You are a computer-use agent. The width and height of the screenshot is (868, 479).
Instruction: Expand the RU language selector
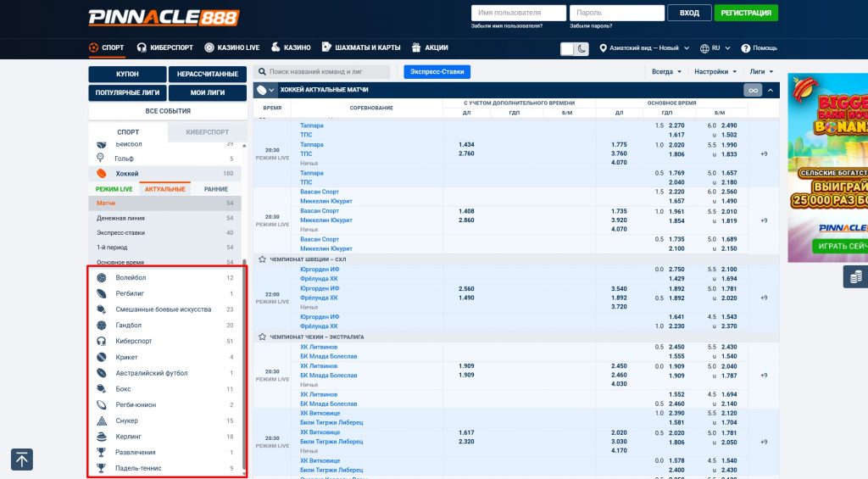click(x=709, y=48)
